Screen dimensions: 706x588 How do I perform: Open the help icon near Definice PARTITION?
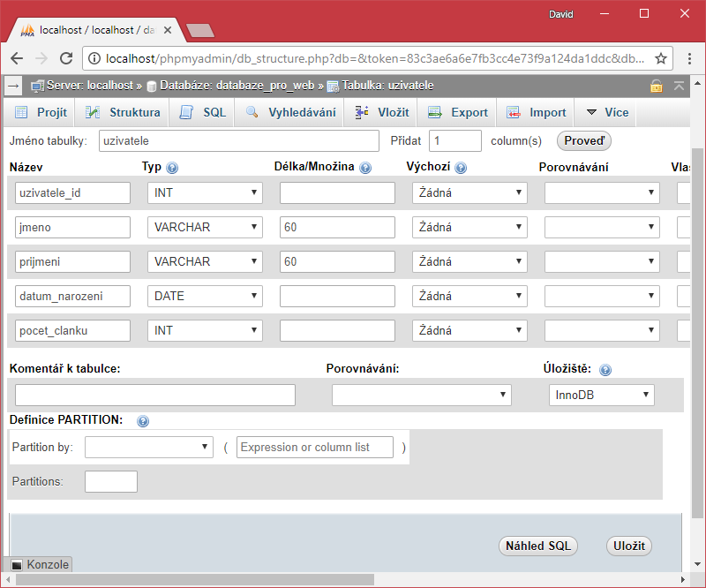[x=142, y=420]
